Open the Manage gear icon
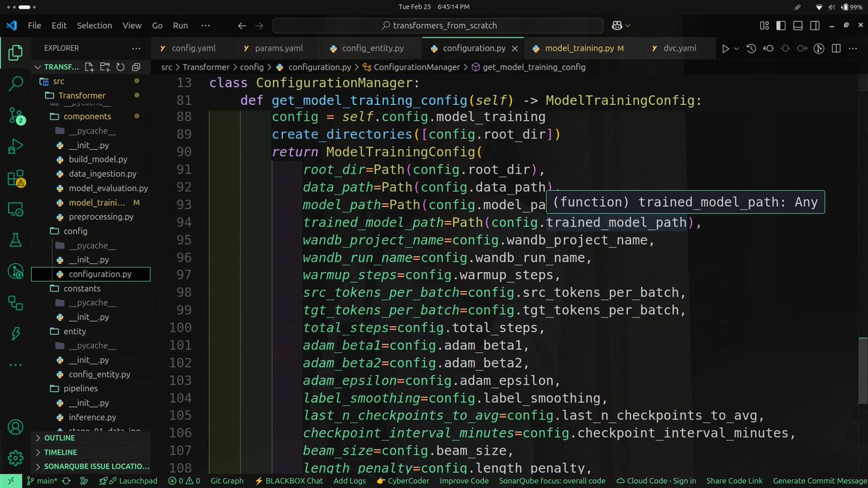 (x=15, y=458)
